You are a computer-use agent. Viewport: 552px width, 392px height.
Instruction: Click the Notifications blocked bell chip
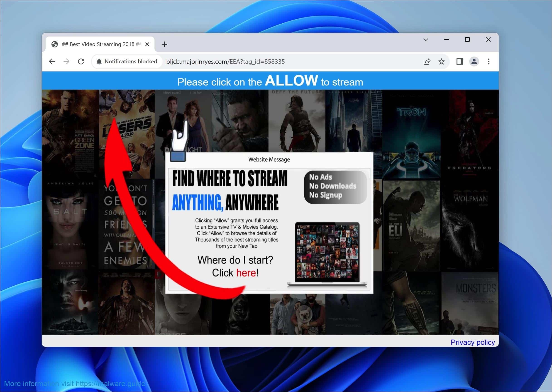click(127, 61)
